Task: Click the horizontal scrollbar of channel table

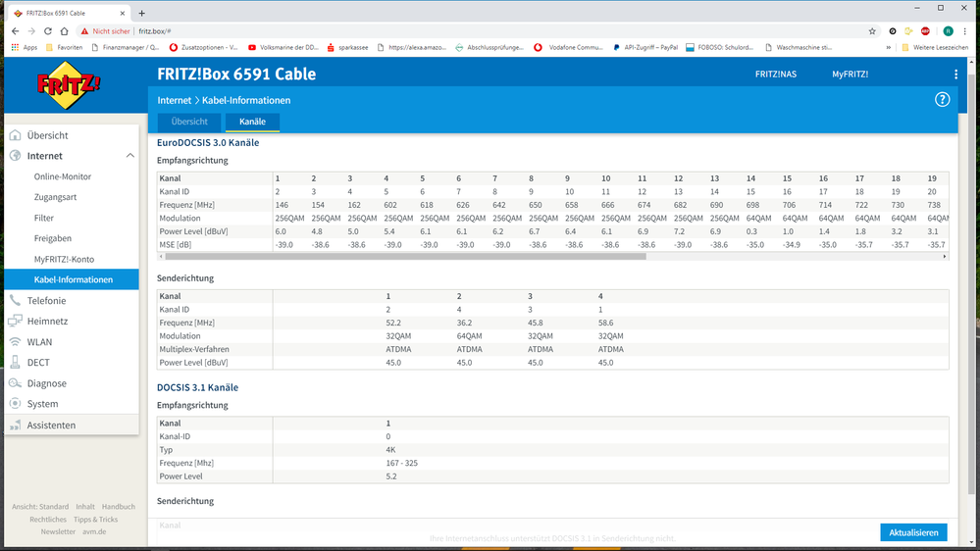Action: pyautogui.click(x=405, y=256)
